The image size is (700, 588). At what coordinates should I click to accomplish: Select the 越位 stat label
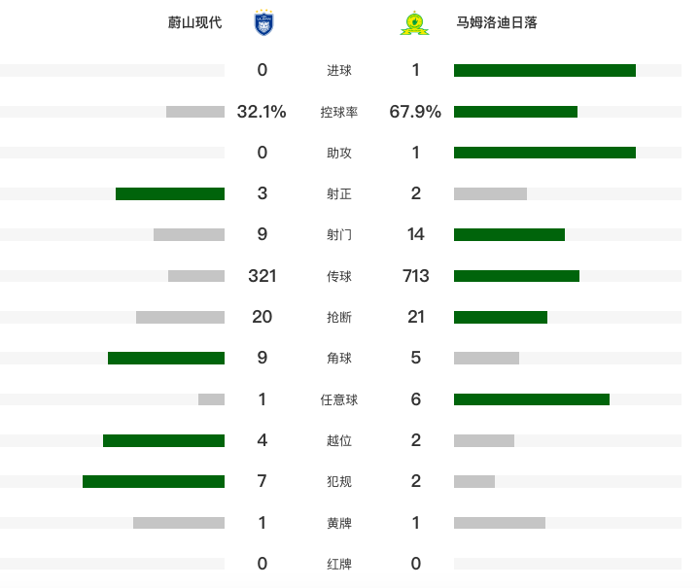(x=339, y=440)
